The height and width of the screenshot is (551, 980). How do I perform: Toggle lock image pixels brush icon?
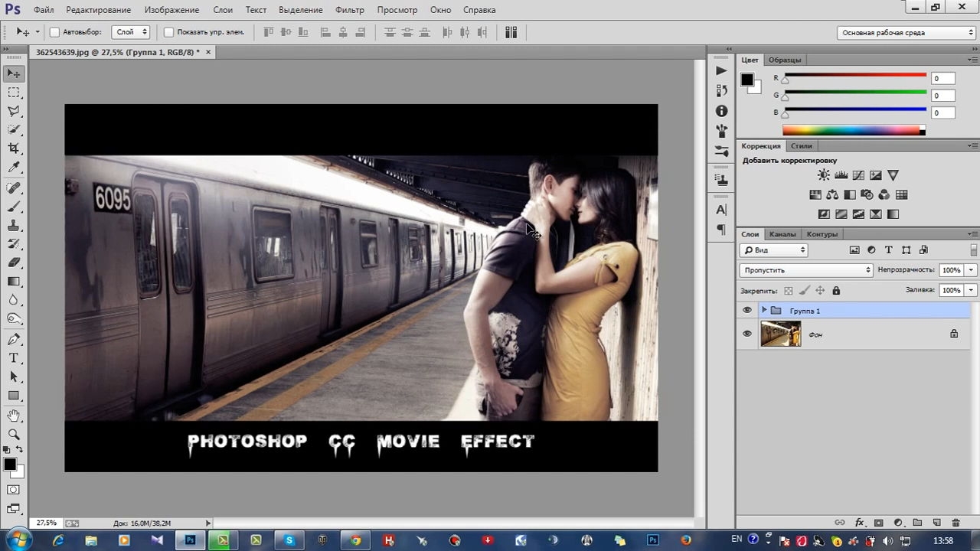pos(804,291)
